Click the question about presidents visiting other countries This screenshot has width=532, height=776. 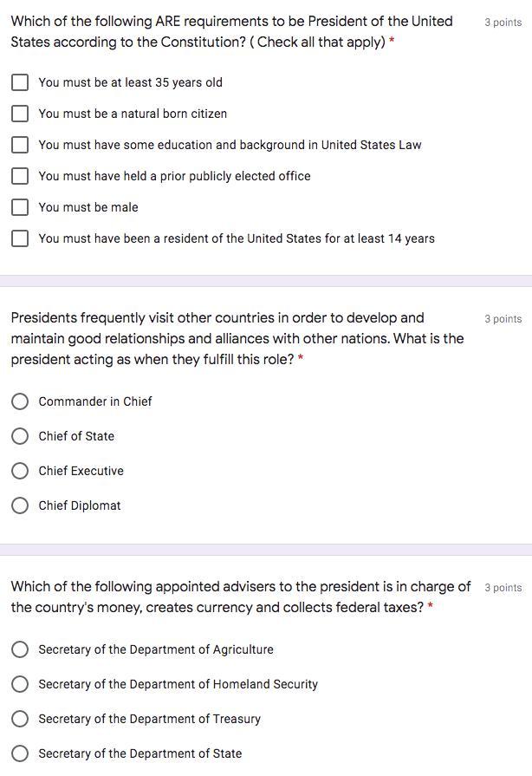(x=237, y=338)
